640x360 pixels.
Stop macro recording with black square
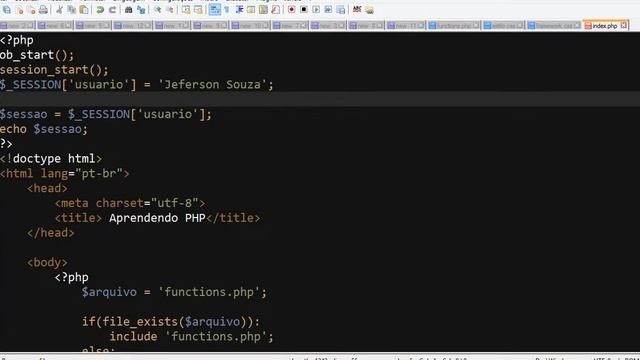point(304,10)
